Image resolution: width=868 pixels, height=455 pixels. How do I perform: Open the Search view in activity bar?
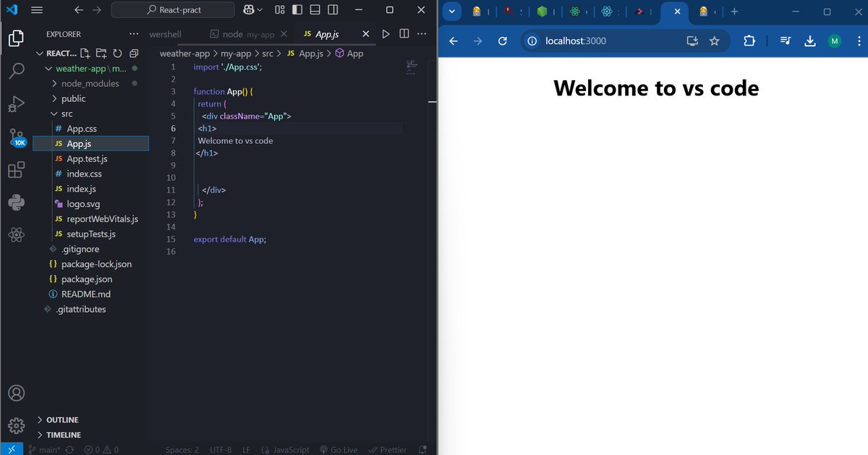coord(16,70)
